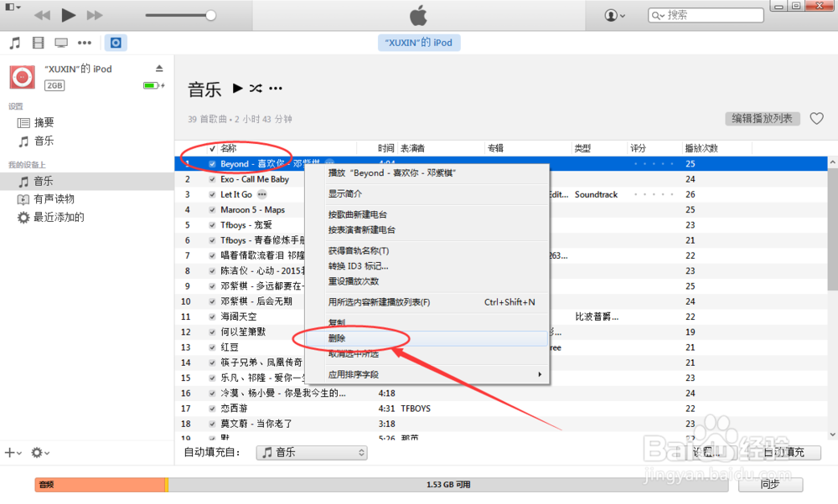Open the top-left window menu icon
The image size is (838, 504).
coord(13,7)
